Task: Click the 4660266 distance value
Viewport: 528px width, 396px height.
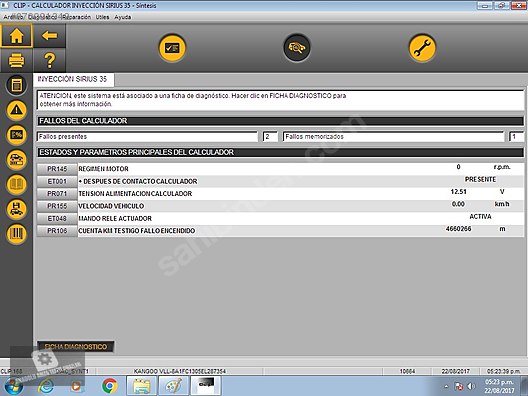Action: click(x=458, y=229)
